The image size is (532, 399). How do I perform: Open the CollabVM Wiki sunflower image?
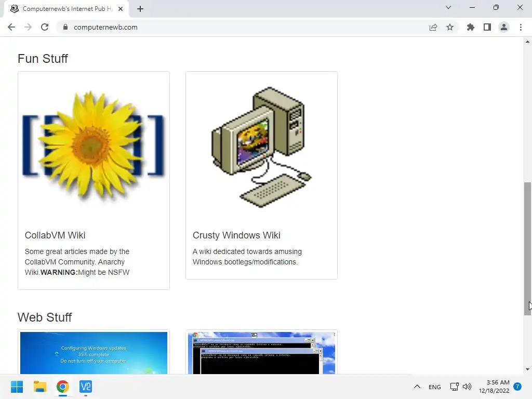(x=94, y=147)
